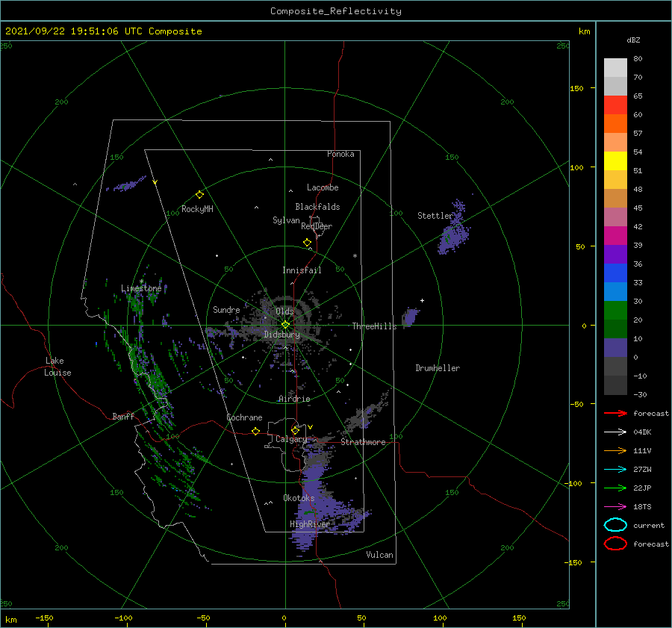The height and width of the screenshot is (628, 672).
Task: Select the -10 dBZ dark grey swatch
Action: point(615,385)
